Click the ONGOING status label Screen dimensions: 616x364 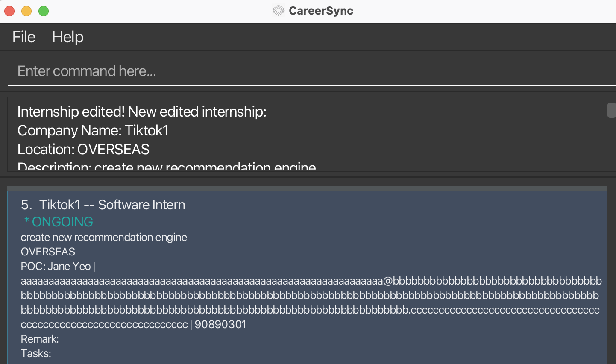click(58, 222)
